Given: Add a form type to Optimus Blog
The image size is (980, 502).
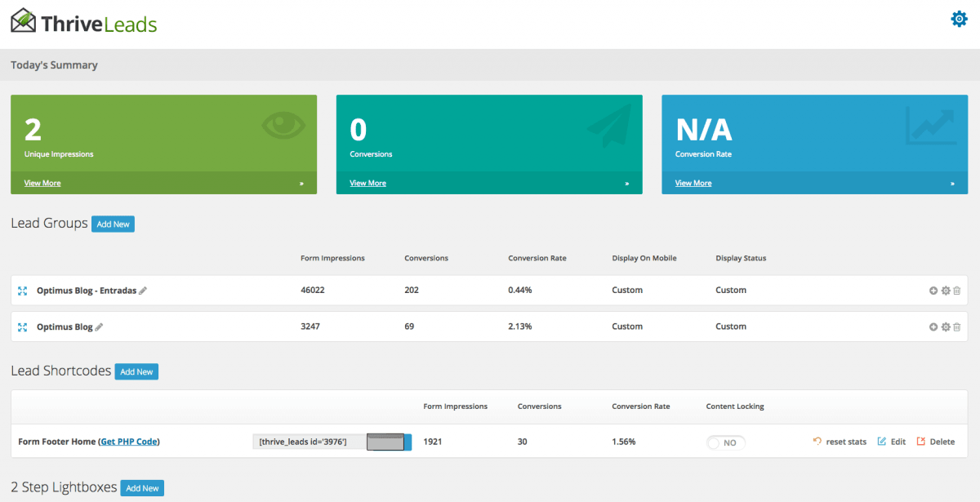Looking at the screenshot, I should 933,327.
